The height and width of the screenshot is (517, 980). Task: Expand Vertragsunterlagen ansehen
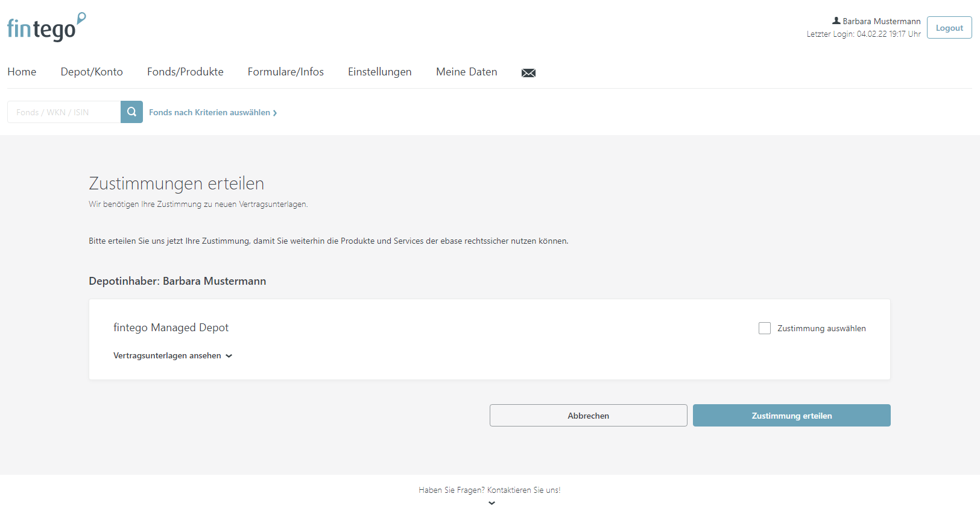(x=172, y=356)
